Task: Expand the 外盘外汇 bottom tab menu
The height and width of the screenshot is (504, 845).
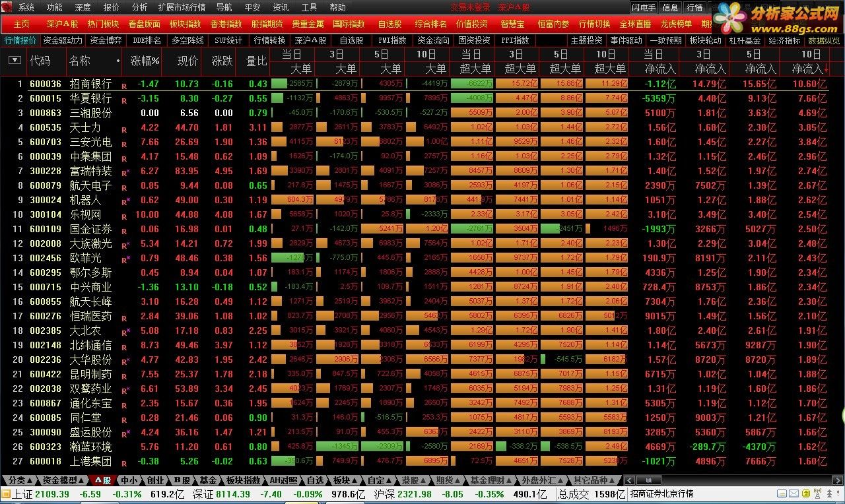Action: 541,480
